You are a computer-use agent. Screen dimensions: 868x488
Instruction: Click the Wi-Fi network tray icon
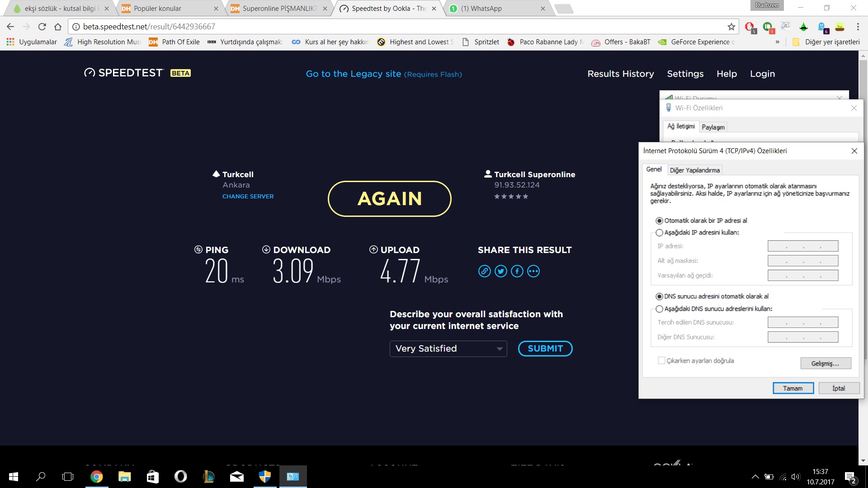tap(783, 477)
